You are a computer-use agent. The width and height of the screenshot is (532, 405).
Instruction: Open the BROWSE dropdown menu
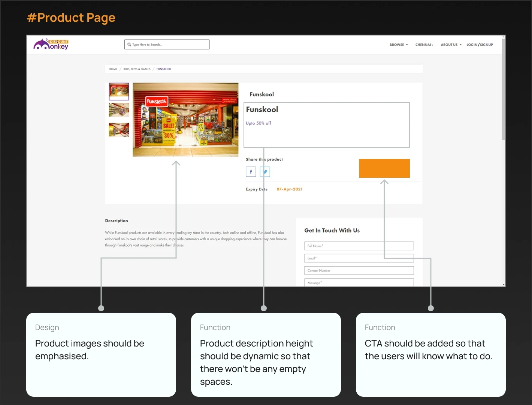pos(399,45)
